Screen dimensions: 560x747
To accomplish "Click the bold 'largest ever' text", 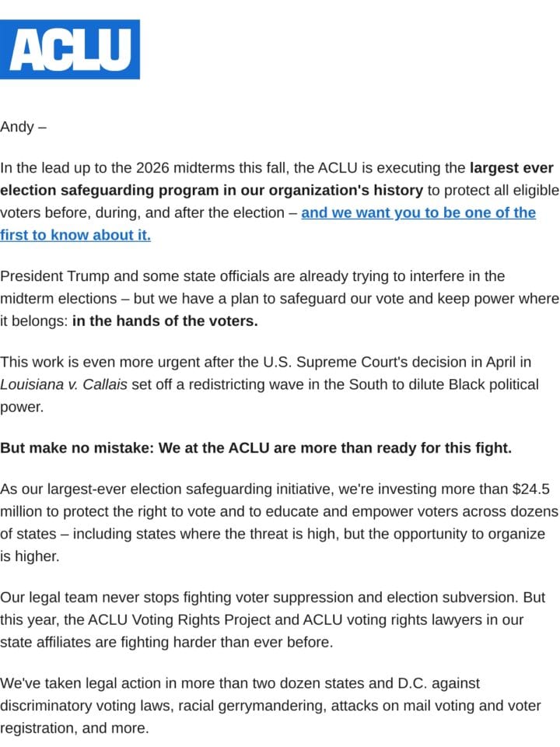I will point(512,168).
